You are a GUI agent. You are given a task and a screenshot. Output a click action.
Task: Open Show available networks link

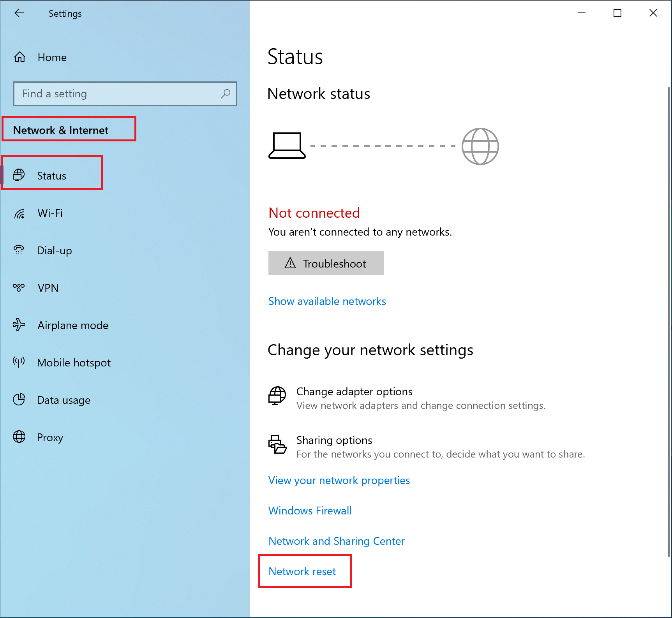click(x=327, y=301)
